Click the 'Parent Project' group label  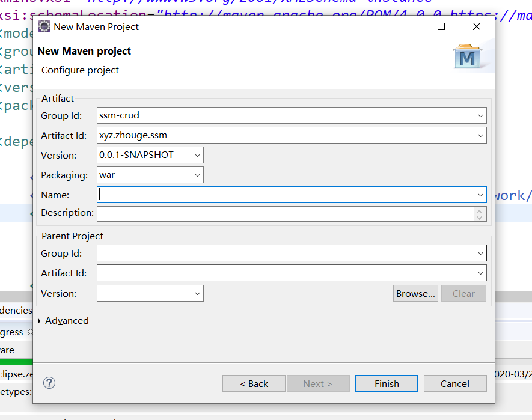(x=72, y=236)
